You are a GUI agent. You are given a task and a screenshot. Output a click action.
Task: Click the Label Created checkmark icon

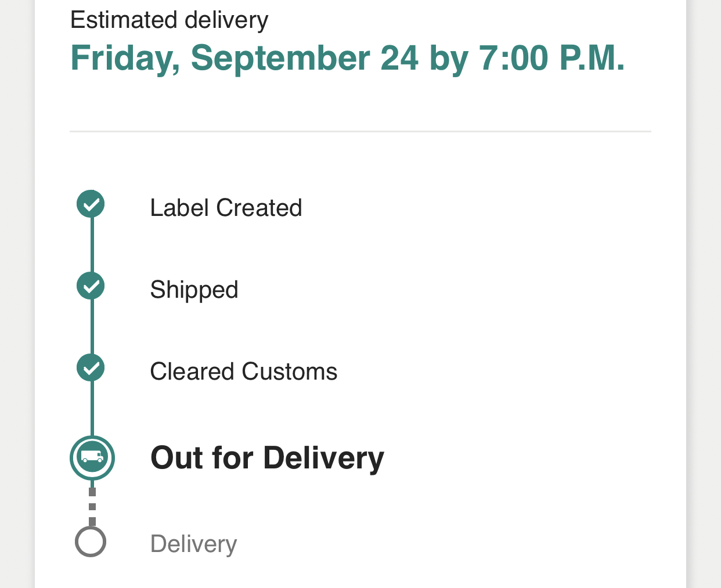[91, 204]
